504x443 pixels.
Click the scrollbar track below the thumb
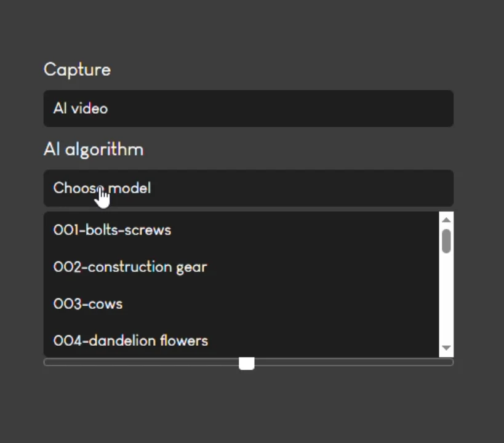coord(446,295)
